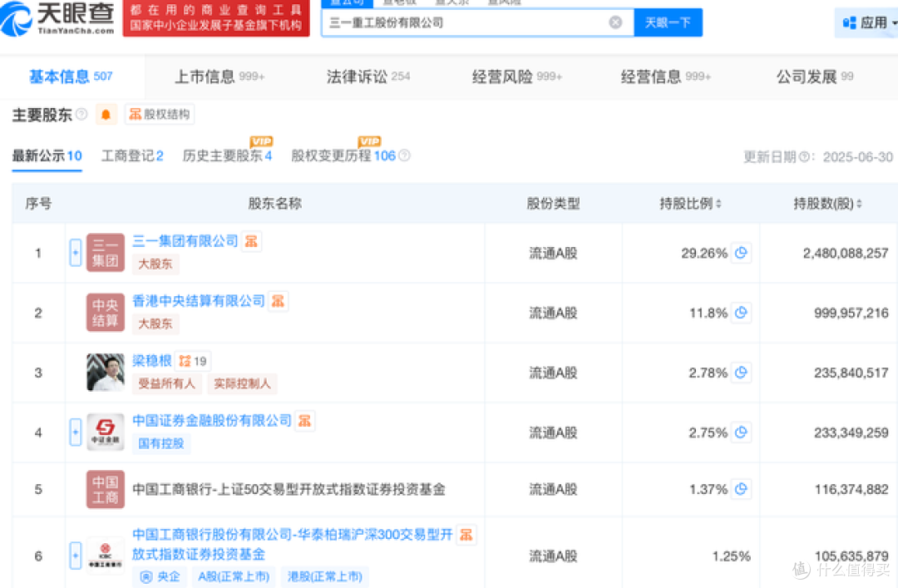Select 股权变更历程 106 sub-tab
Viewport: 898px width, 588px height.
coord(343,156)
